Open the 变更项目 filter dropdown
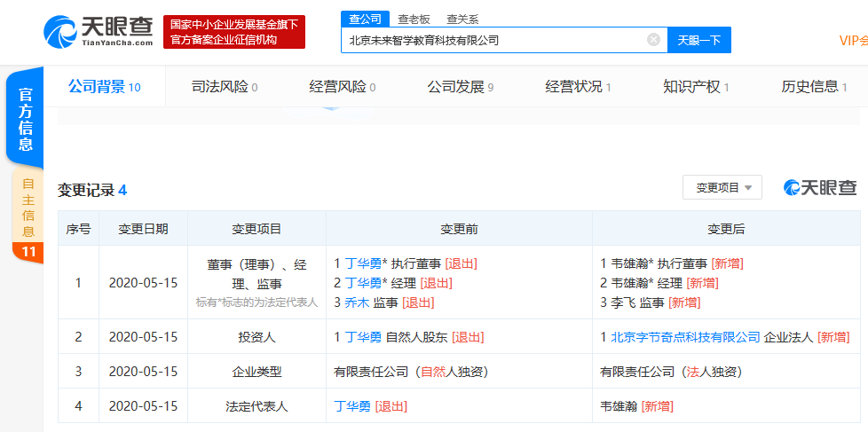The height and width of the screenshot is (432, 868). coord(722,188)
